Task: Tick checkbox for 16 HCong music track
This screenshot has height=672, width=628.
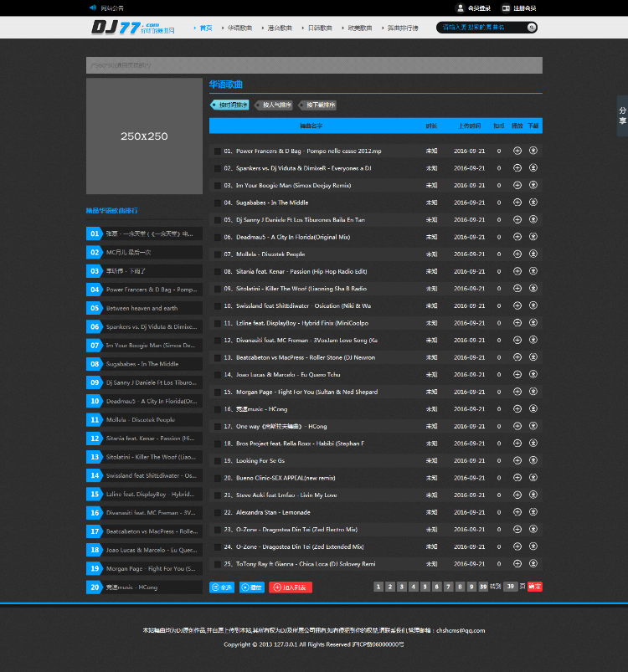Action: click(x=218, y=409)
